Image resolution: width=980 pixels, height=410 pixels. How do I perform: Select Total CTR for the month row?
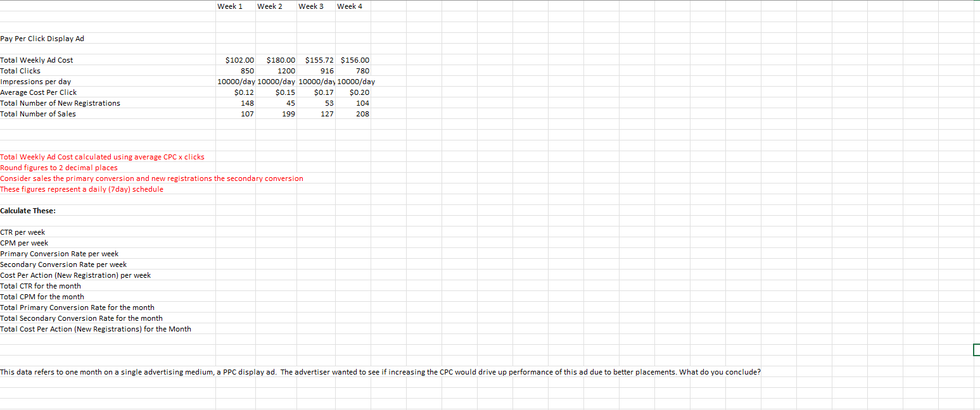click(41, 286)
